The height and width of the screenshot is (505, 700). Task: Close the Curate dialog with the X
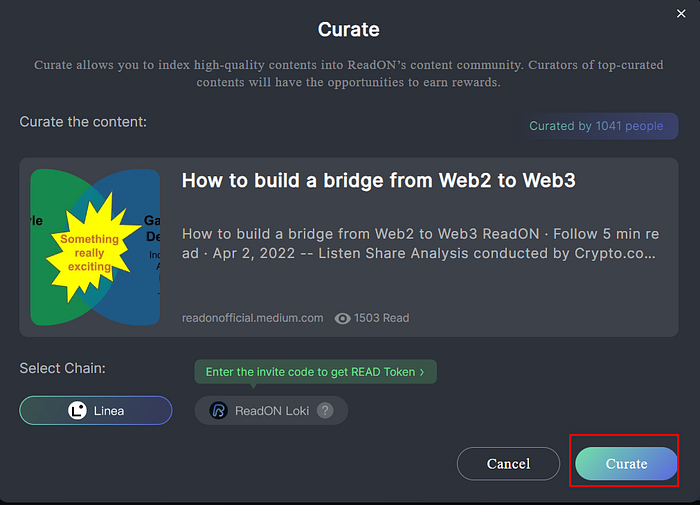(x=681, y=14)
